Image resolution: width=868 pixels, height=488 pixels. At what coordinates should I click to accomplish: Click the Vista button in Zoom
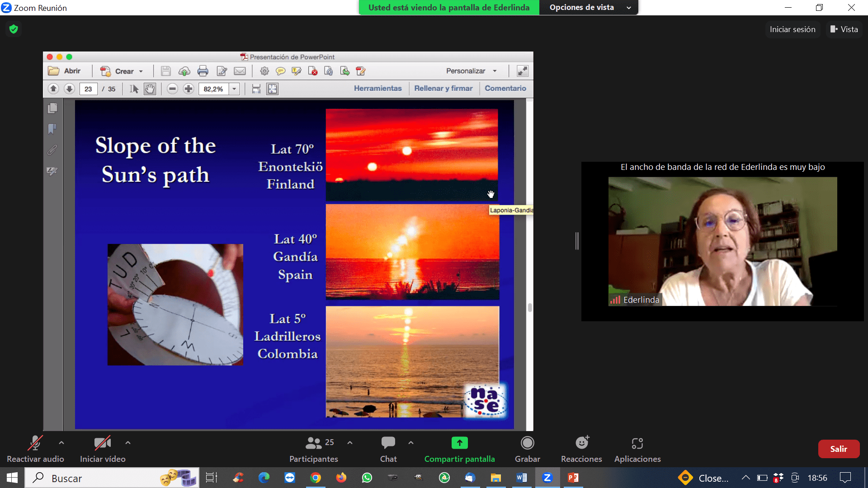coord(844,29)
